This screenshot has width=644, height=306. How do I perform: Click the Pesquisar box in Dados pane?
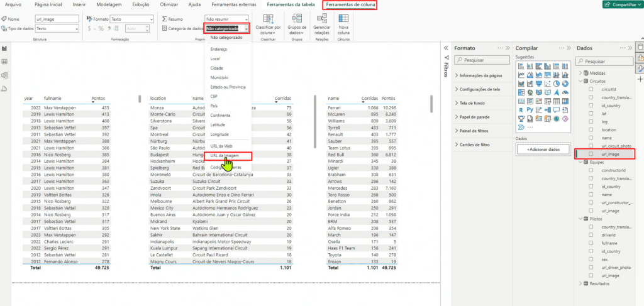point(604,62)
